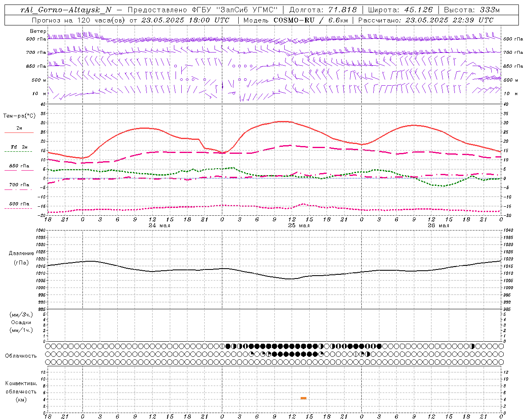Click the Td 2м legend label
525x420 pixels.
pyautogui.click(x=19, y=147)
